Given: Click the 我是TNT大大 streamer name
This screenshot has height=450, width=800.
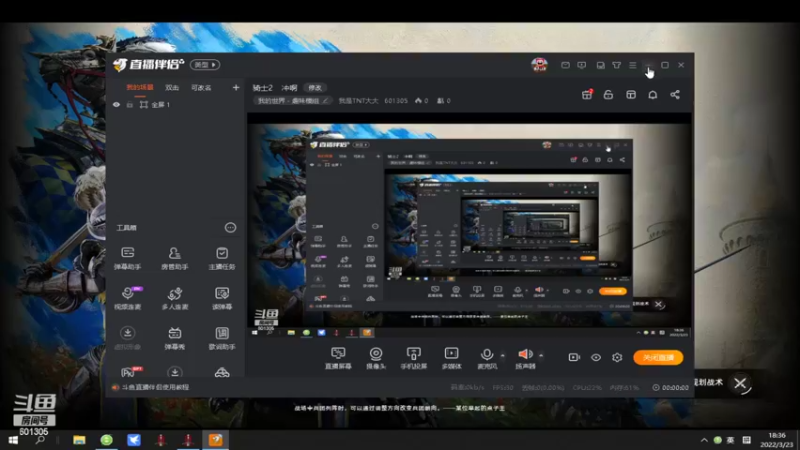Looking at the screenshot, I should [359, 101].
